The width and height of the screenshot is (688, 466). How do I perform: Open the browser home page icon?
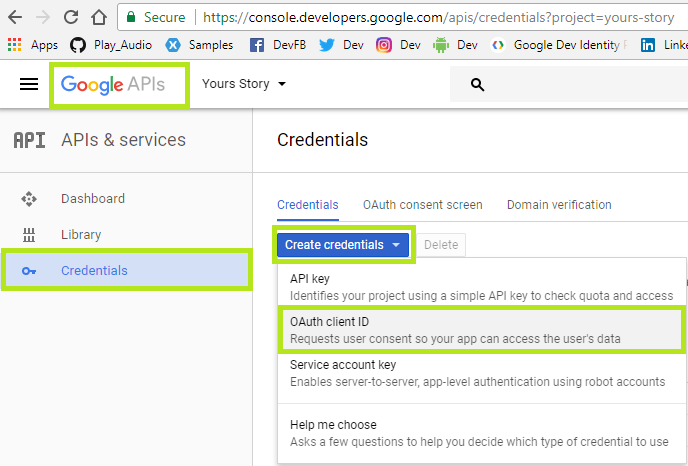pos(99,17)
